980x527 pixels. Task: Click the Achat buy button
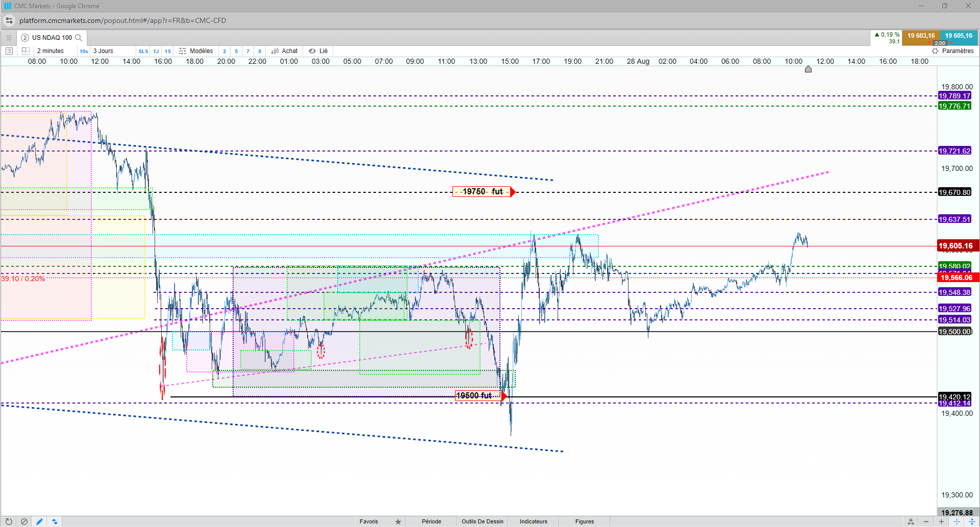[x=285, y=51]
